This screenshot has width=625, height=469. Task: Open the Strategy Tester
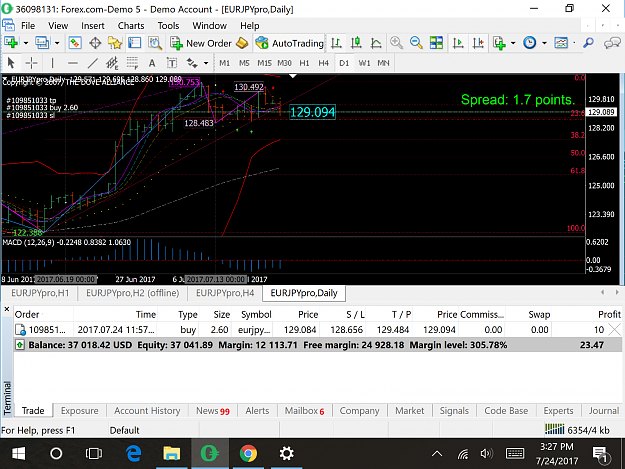155,43
